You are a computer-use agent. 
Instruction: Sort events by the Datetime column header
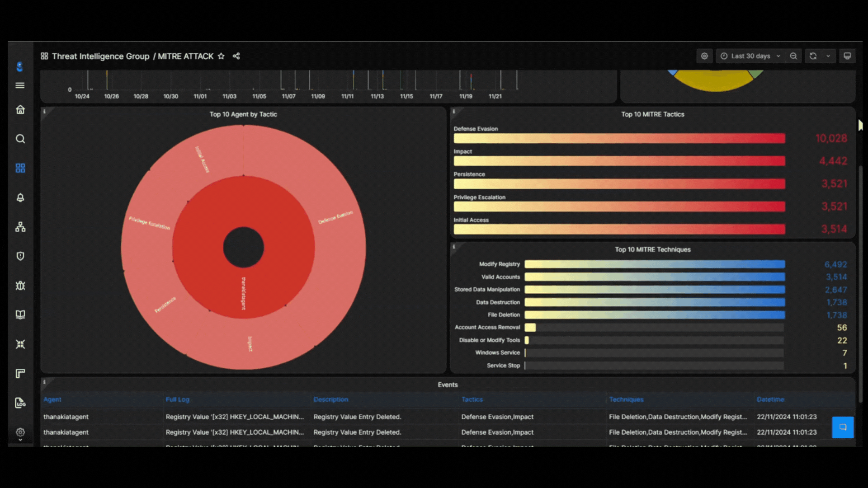coord(770,399)
